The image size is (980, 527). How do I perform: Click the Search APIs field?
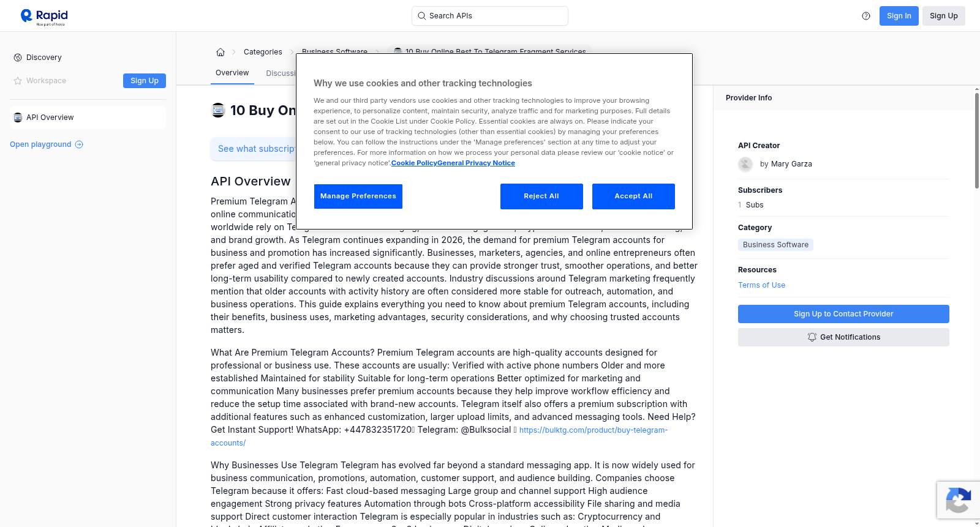tap(490, 16)
